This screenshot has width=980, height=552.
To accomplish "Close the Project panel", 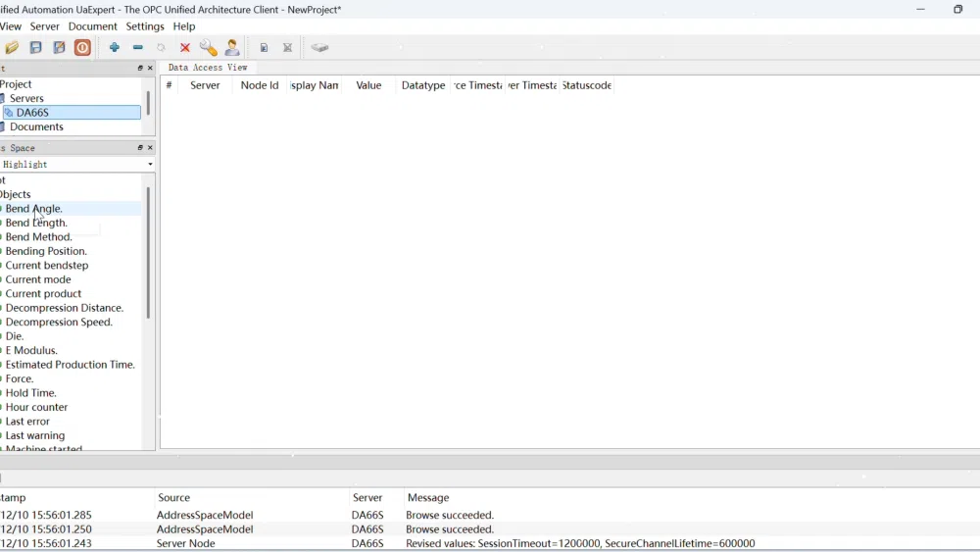I will point(150,68).
